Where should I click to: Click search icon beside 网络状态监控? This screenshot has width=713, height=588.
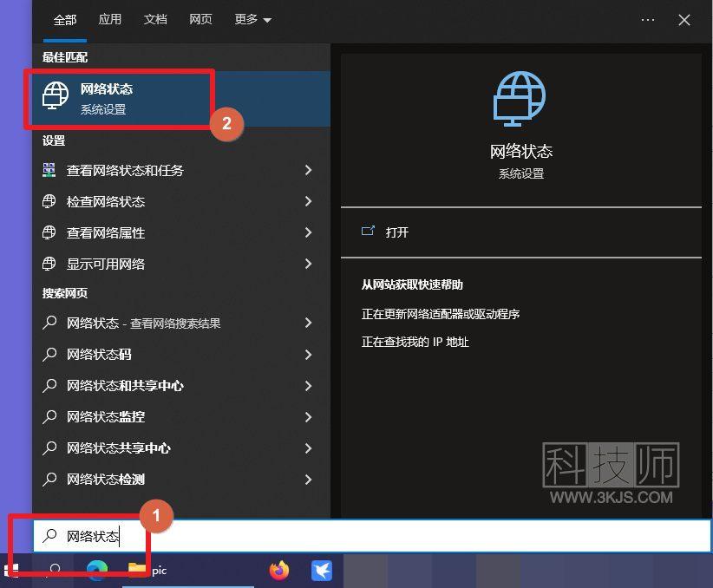[x=49, y=416]
